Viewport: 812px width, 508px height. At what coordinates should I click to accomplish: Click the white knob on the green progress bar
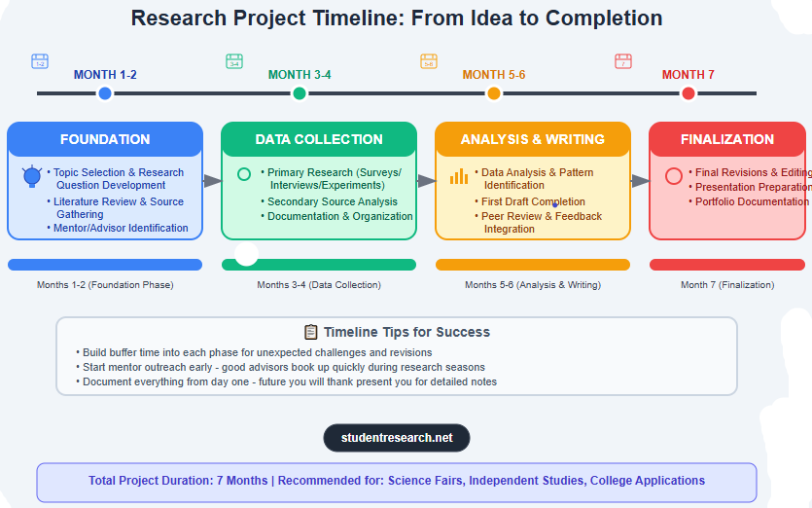tap(247, 254)
